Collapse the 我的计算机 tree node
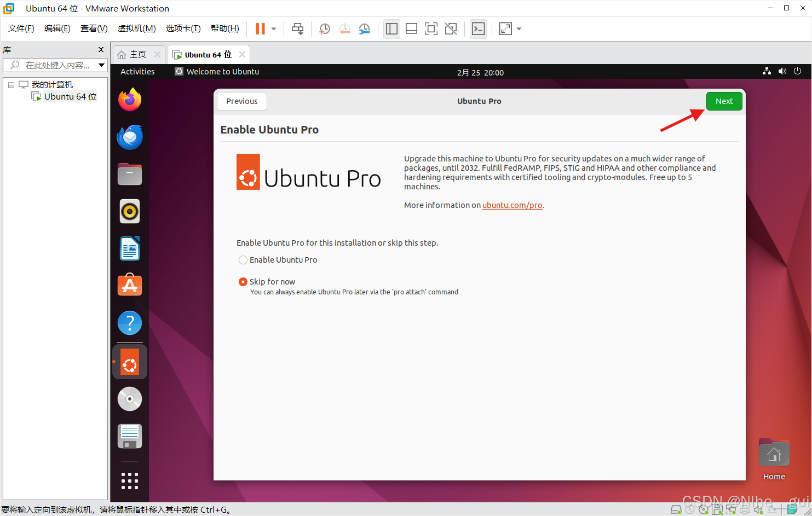 (11, 84)
